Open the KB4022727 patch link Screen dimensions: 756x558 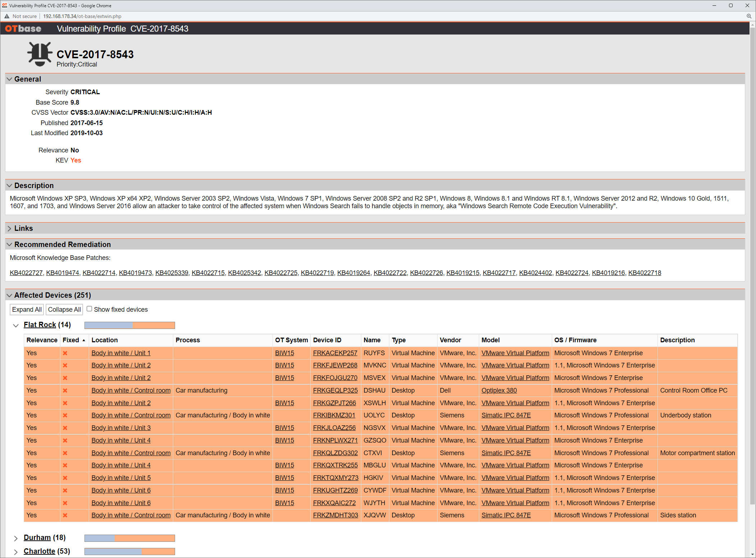(26, 273)
